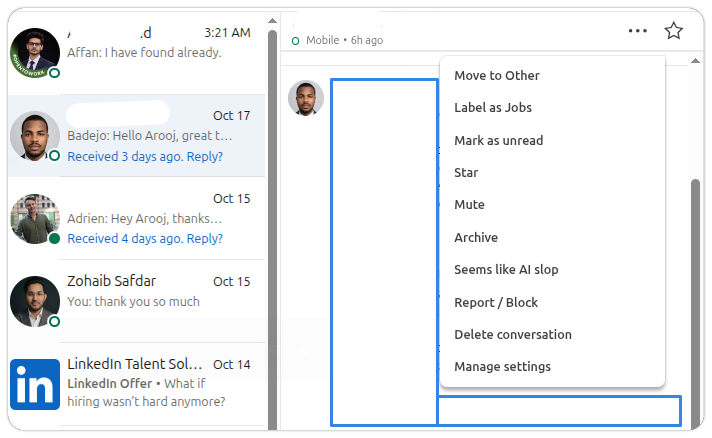Click 'Mobile • 6h ago' status text
This screenshot has height=438, width=712.
pyautogui.click(x=344, y=40)
